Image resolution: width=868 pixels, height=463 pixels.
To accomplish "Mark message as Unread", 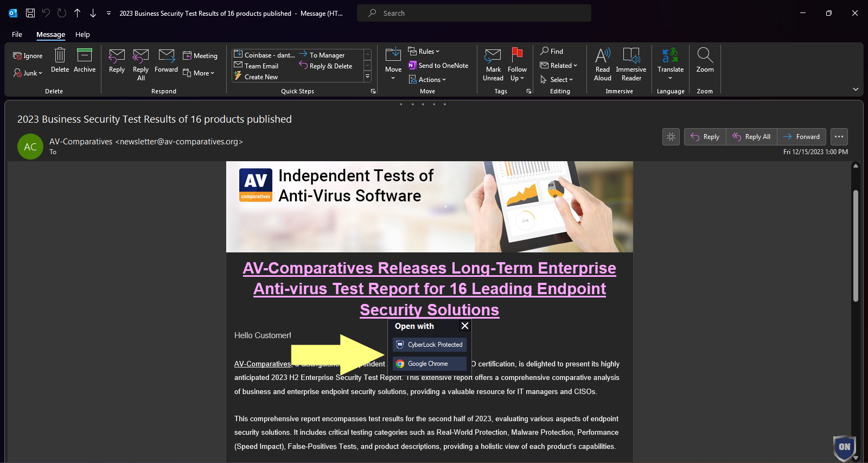I will coord(493,65).
